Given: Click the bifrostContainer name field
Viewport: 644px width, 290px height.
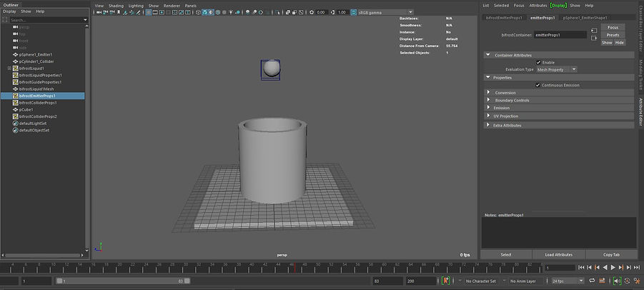Looking at the screenshot, I should point(560,35).
